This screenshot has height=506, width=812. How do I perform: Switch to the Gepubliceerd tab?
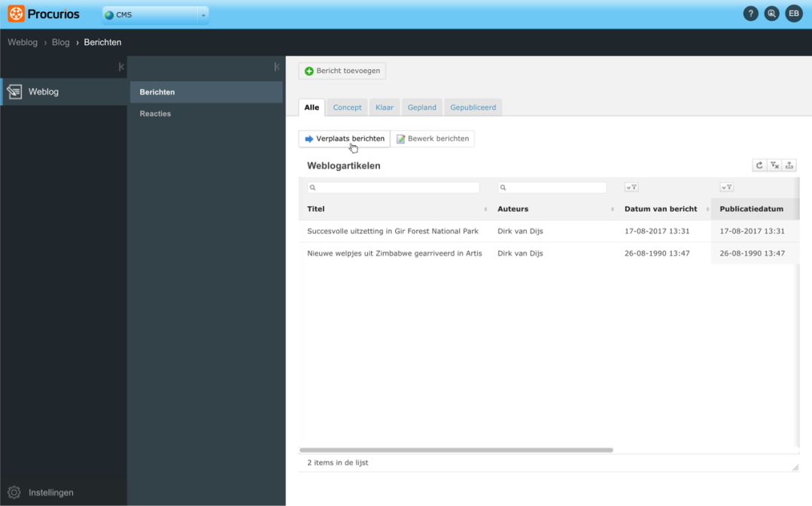tap(473, 108)
